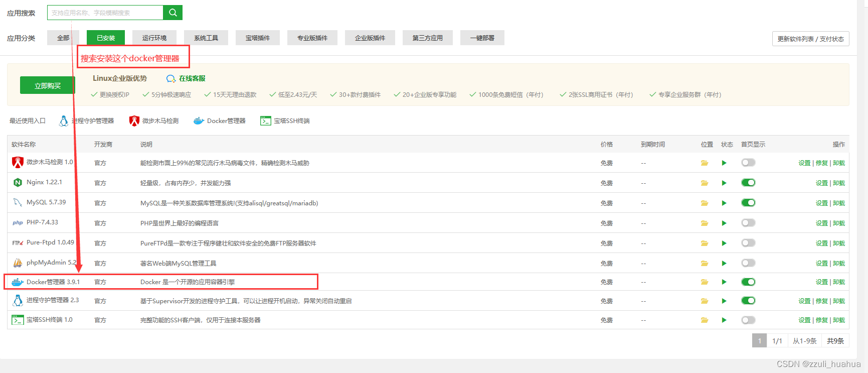868x373 pixels.
Task: Click the status play icon for Pure-Ftpd
Action: click(x=724, y=243)
